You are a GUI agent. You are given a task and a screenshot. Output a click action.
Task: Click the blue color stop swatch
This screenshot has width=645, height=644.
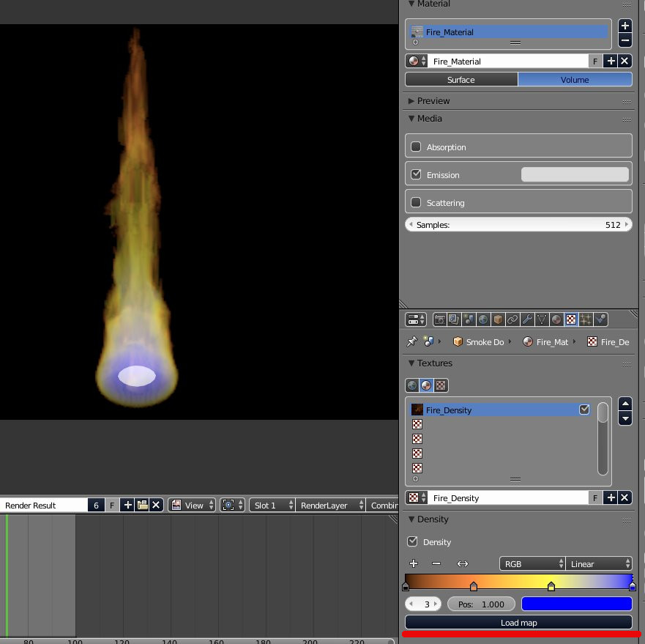coord(576,604)
